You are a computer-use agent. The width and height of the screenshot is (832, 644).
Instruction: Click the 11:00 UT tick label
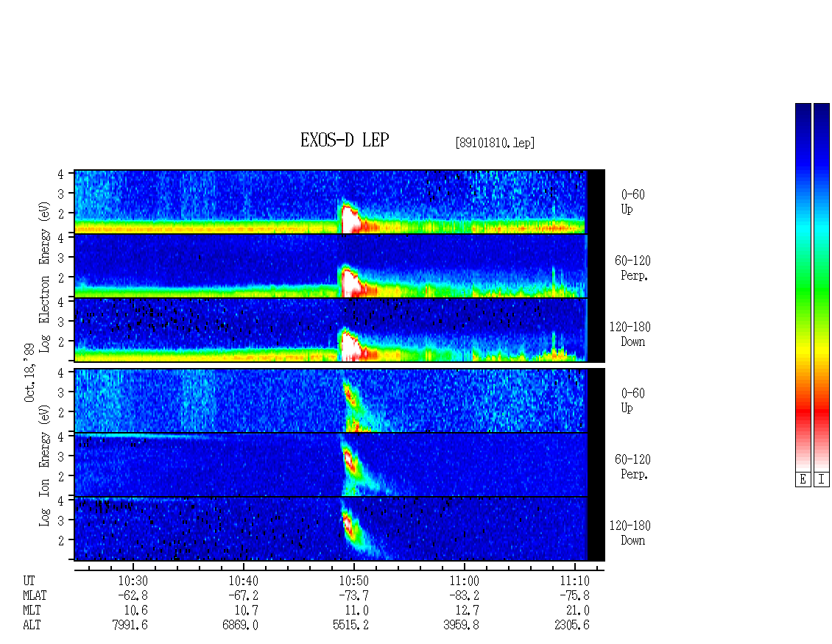[465, 581]
